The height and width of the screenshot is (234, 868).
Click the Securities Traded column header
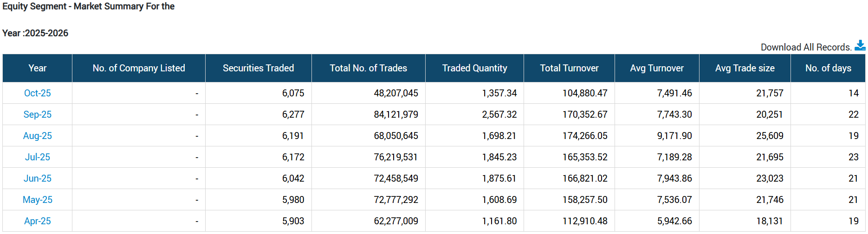point(258,68)
